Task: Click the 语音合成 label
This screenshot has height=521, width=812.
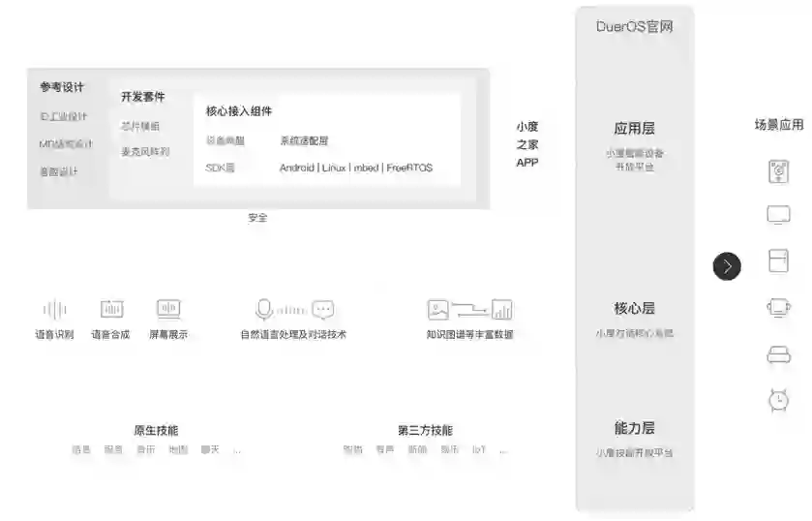Action: 110,334
